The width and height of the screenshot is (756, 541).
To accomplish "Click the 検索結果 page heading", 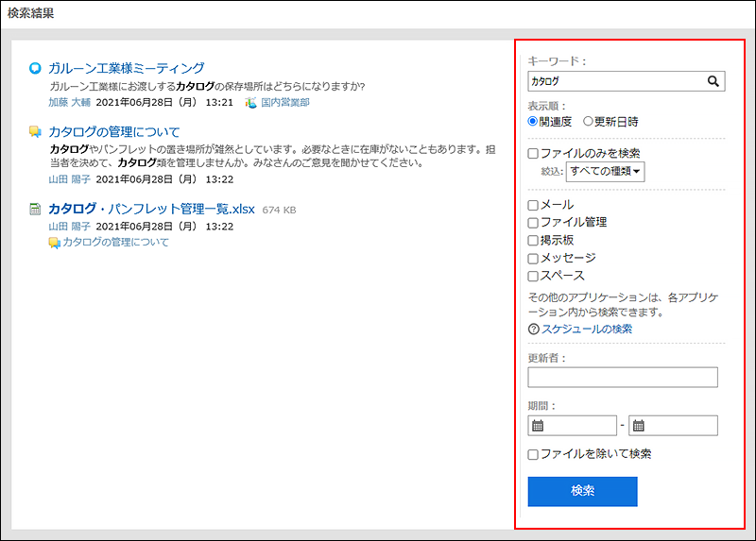I will [x=31, y=13].
